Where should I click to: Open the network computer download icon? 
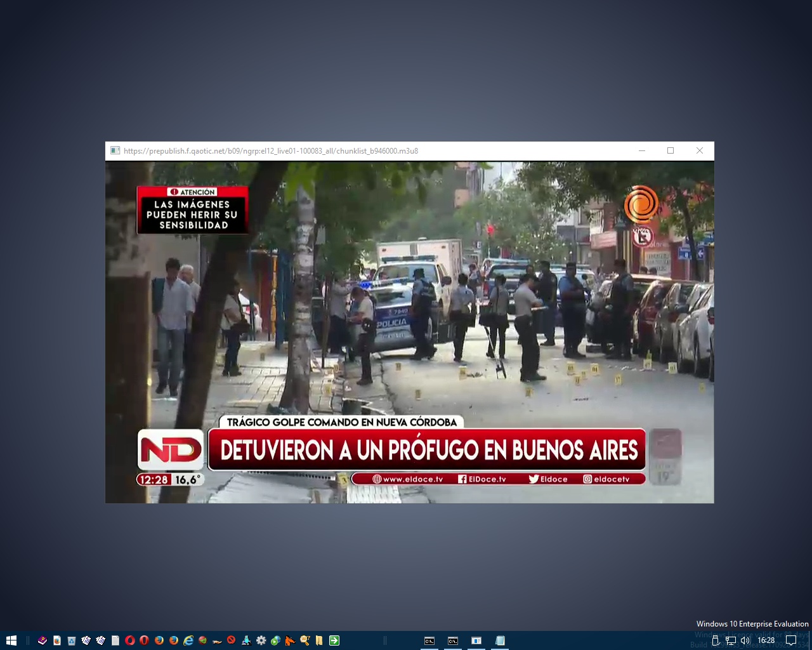click(x=246, y=640)
